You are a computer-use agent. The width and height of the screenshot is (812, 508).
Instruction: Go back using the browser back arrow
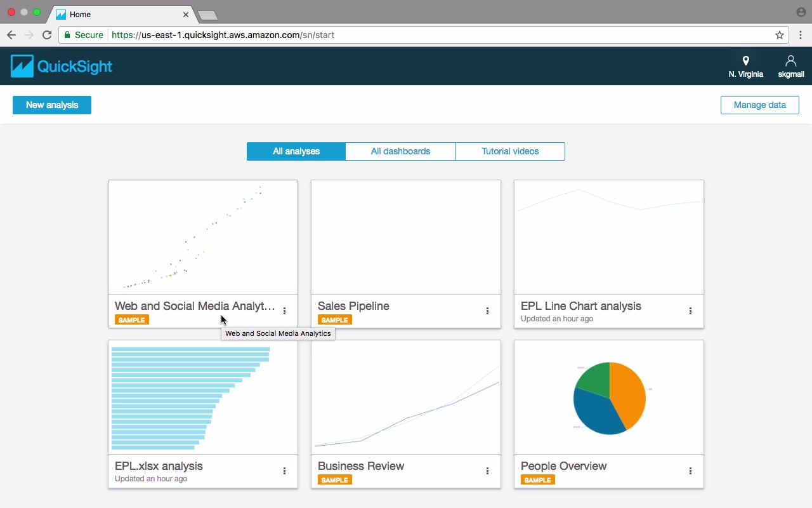11,35
